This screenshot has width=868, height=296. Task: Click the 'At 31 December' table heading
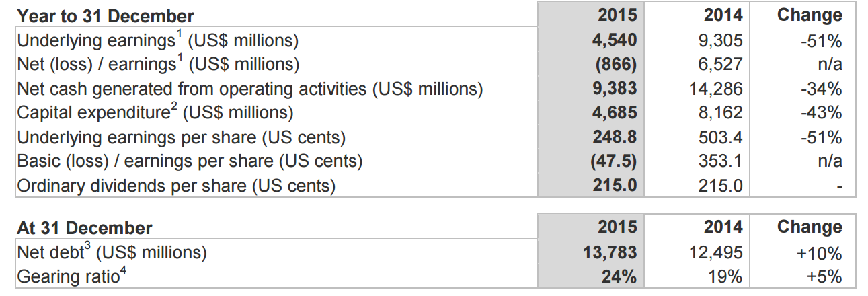(x=85, y=229)
